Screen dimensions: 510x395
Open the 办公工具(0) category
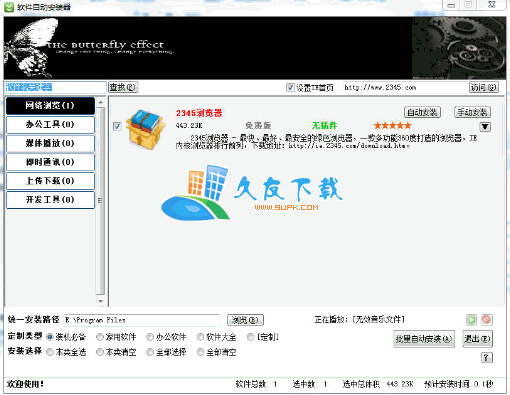[50, 124]
